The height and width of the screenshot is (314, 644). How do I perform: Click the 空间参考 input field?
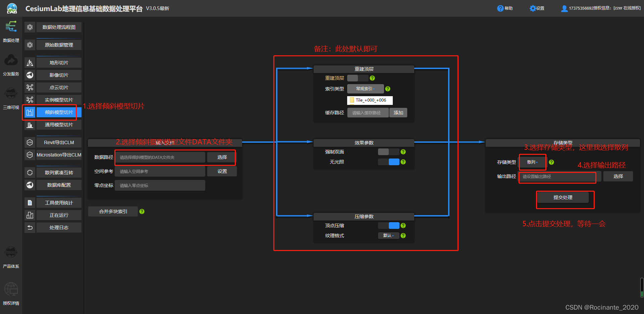(x=160, y=171)
